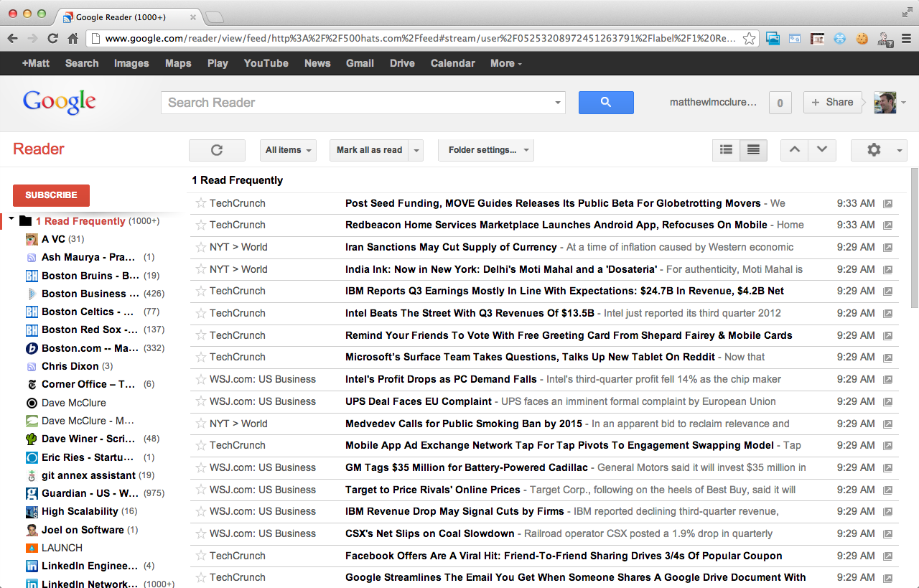
Task: Open the Iran Sanctions article external link icon
Action: 887,247
